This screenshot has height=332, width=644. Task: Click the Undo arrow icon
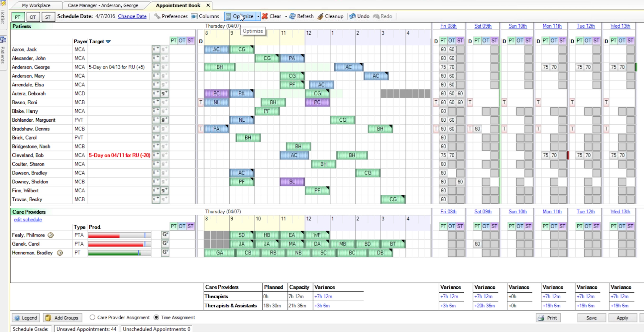click(x=353, y=16)
